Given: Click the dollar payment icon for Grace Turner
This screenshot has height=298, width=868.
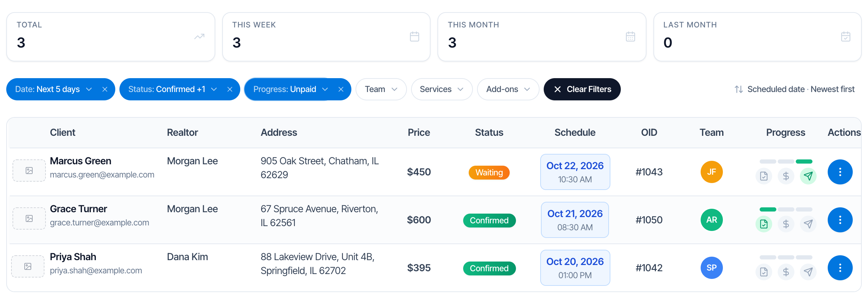Looking at the screenshot, I should (x=786, y=224).
